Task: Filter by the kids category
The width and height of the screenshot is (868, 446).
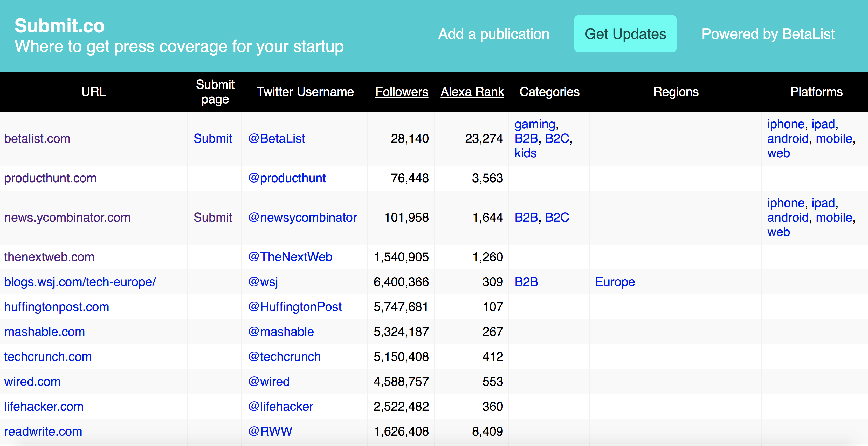Action: click(x=525, y=153)
